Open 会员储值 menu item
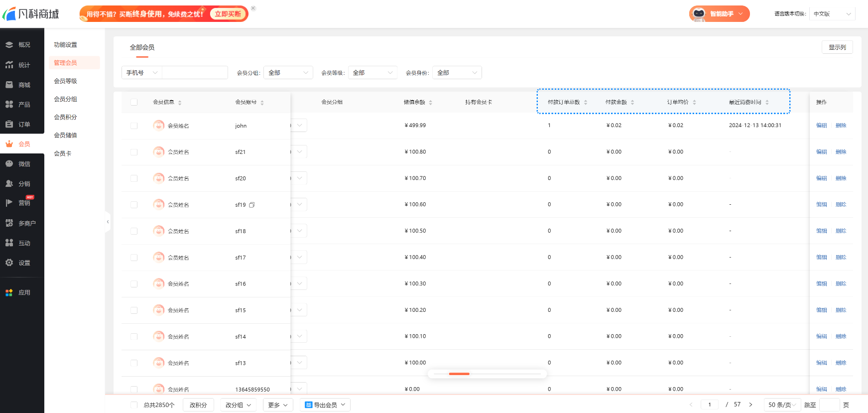The image size is (868, 413). click(x=66, y=136)
